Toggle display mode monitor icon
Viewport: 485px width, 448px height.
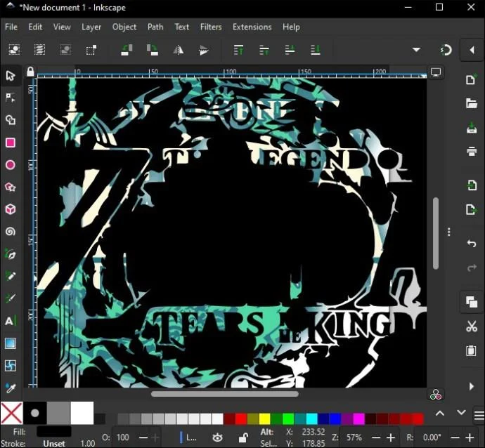pyautogui.click(x=436, y=72)
